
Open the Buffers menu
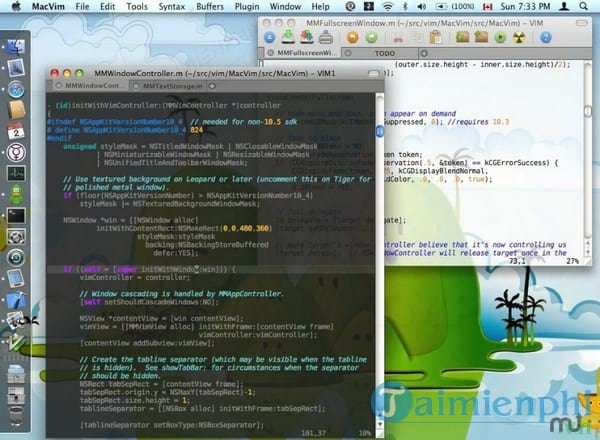210,7
